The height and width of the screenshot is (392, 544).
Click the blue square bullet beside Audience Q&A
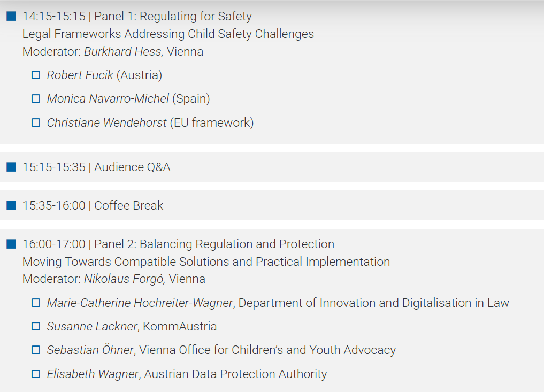(x=11, y=167)
